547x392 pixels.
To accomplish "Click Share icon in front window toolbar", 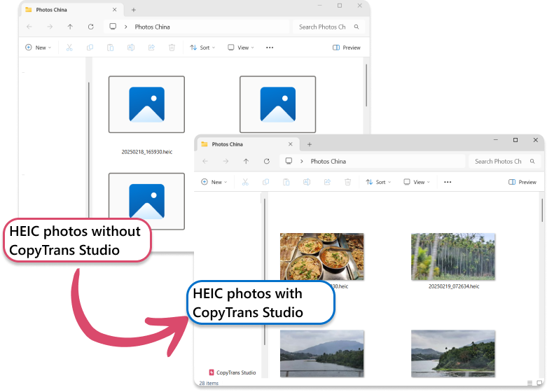I will click(327, 182).
